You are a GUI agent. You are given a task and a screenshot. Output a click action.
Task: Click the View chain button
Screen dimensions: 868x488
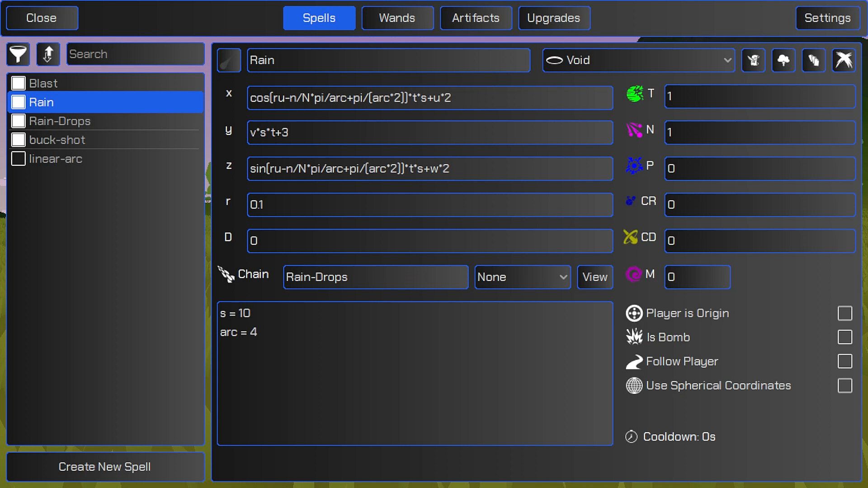tap(594, 277)
